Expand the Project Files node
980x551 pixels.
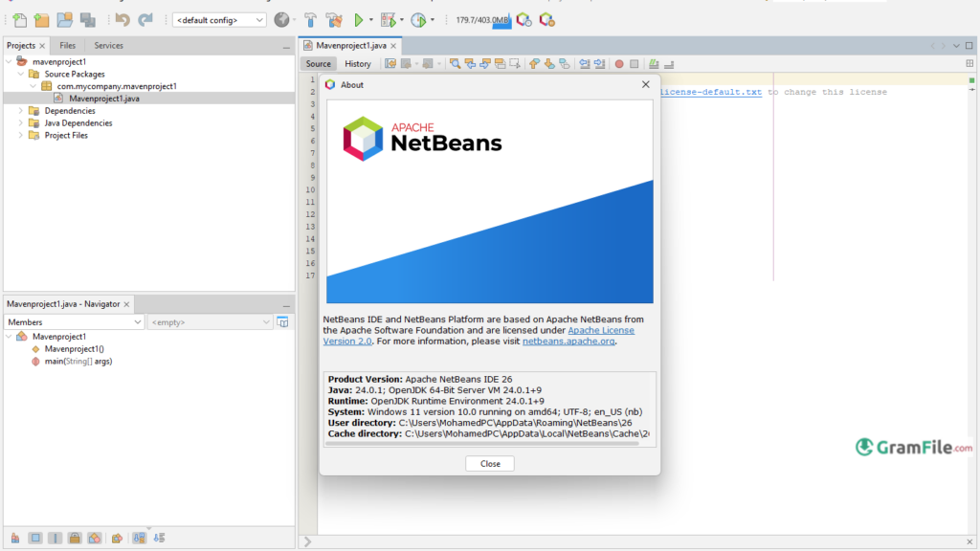tap(21, 135)
